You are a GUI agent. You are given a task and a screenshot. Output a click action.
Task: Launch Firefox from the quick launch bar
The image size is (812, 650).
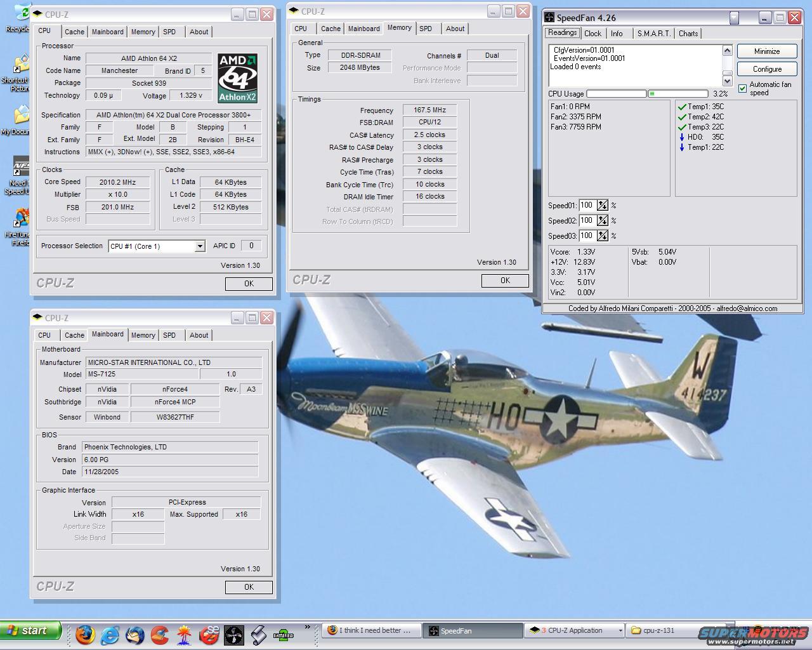click(85, 633)
